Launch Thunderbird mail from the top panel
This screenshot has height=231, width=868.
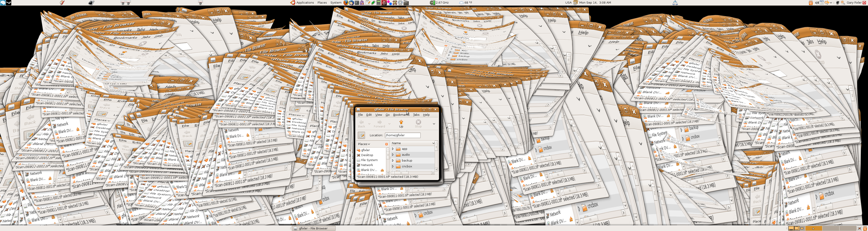352,3
